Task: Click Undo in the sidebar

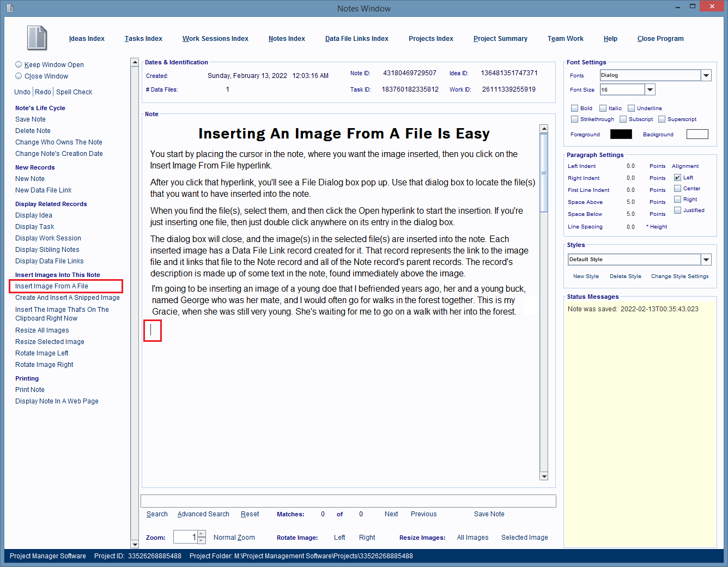Action: pyautogui.click(x=22, y=92)
